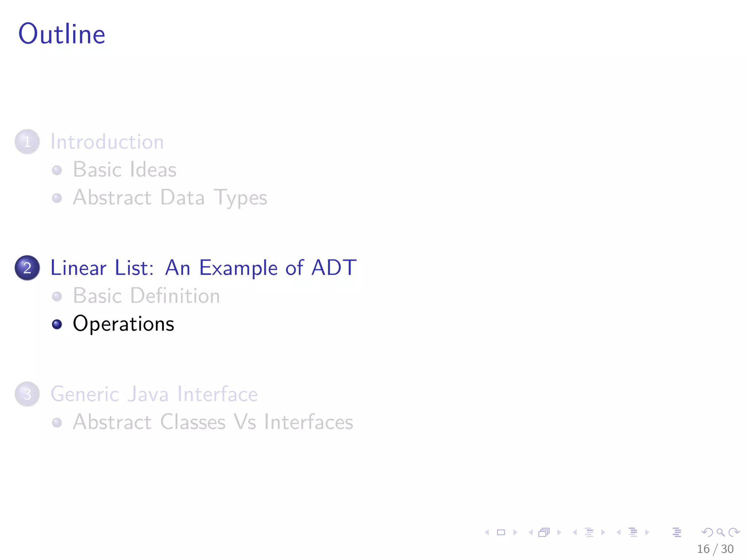Viewport: 747px width, 560px height.
Task: Open the Operations subsection link
Action: [x=124, y=324]
